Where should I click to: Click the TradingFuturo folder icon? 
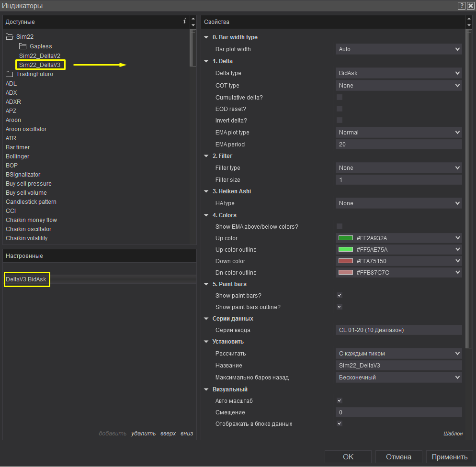(10, 74)
